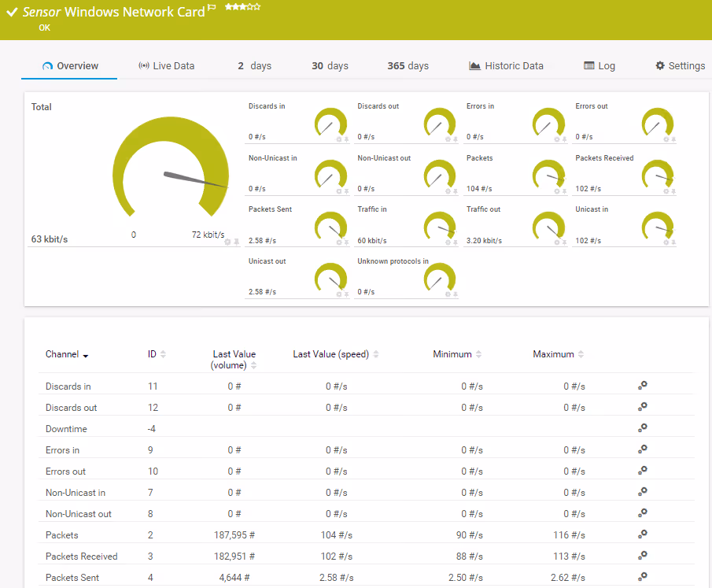
Task: Pin the Total gauge with pin icon
Action: (236, 242)
